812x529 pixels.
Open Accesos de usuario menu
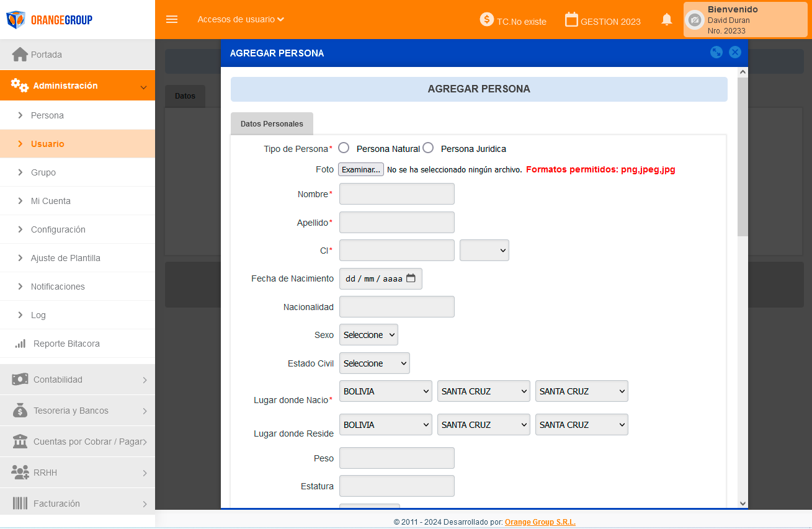(241, 19)
